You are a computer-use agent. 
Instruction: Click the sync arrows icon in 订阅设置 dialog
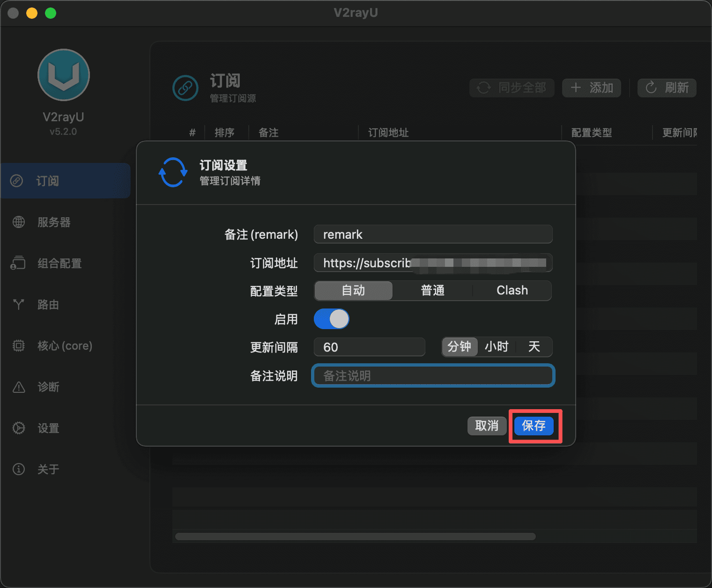[173, 172]
